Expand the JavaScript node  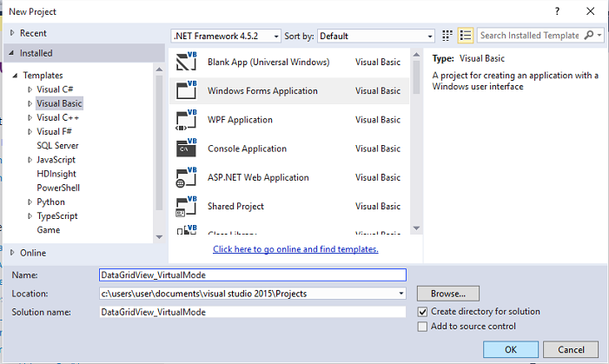point(30,160)
